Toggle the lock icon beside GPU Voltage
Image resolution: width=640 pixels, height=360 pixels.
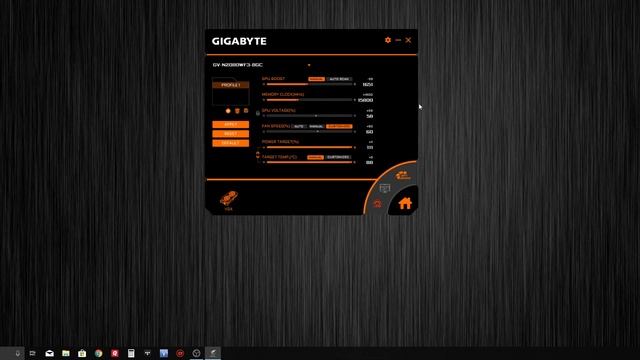tap(258, 113)
